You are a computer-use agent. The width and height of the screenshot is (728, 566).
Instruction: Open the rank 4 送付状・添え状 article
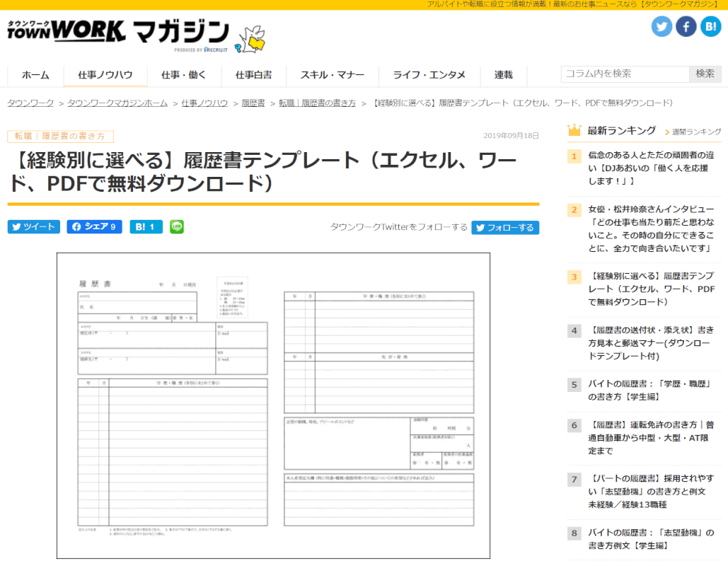pos(651,343)
